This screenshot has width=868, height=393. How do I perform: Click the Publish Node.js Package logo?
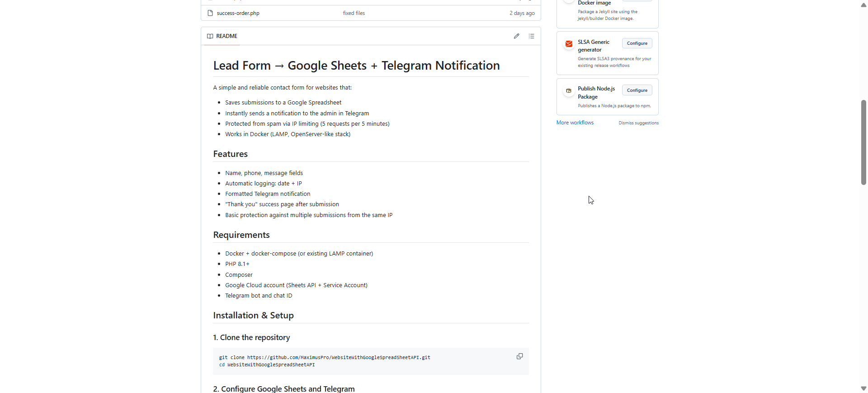(x=569, y=91)
